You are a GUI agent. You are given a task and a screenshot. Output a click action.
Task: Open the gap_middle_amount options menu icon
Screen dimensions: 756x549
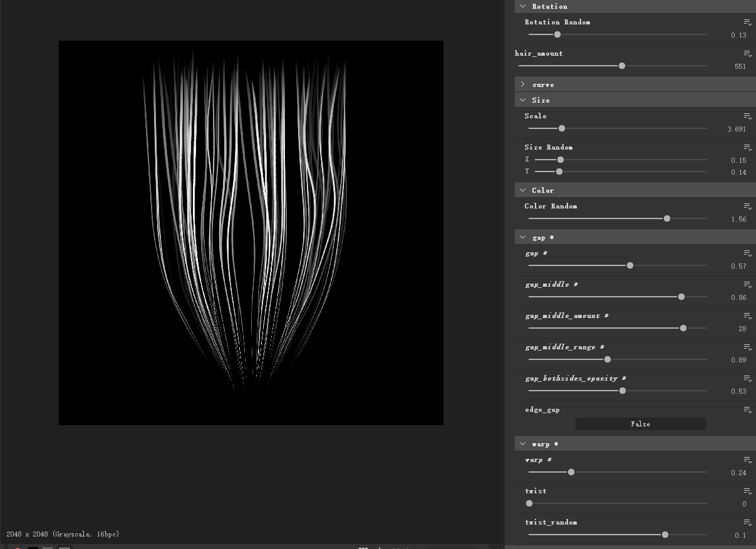(x=747, y=316)
